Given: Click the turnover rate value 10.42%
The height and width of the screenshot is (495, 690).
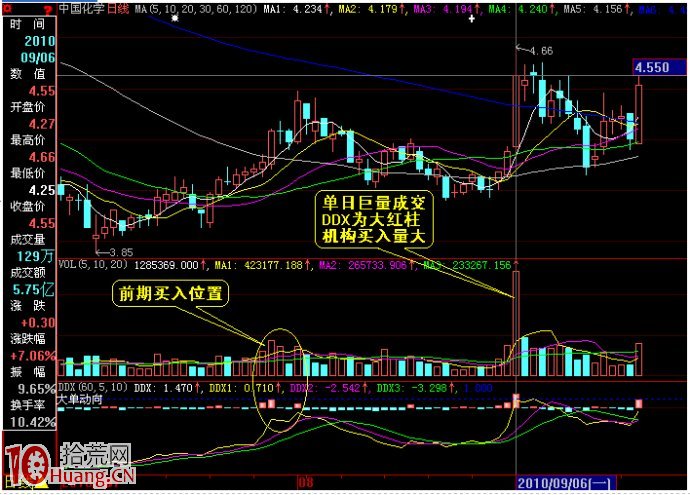Looking at the screenshot, I should click(x=33, y=422).
